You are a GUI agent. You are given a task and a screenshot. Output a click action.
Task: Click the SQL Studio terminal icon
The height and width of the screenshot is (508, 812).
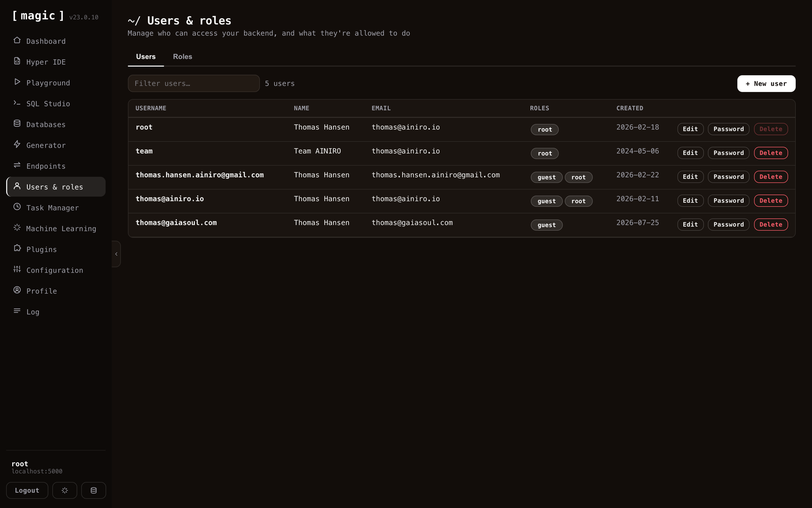point(17,103)
